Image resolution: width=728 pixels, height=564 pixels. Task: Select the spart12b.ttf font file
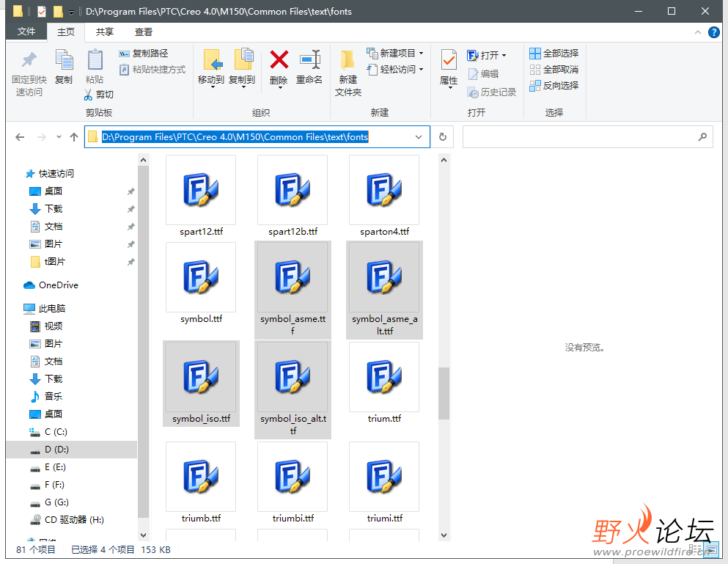point(293,196)
